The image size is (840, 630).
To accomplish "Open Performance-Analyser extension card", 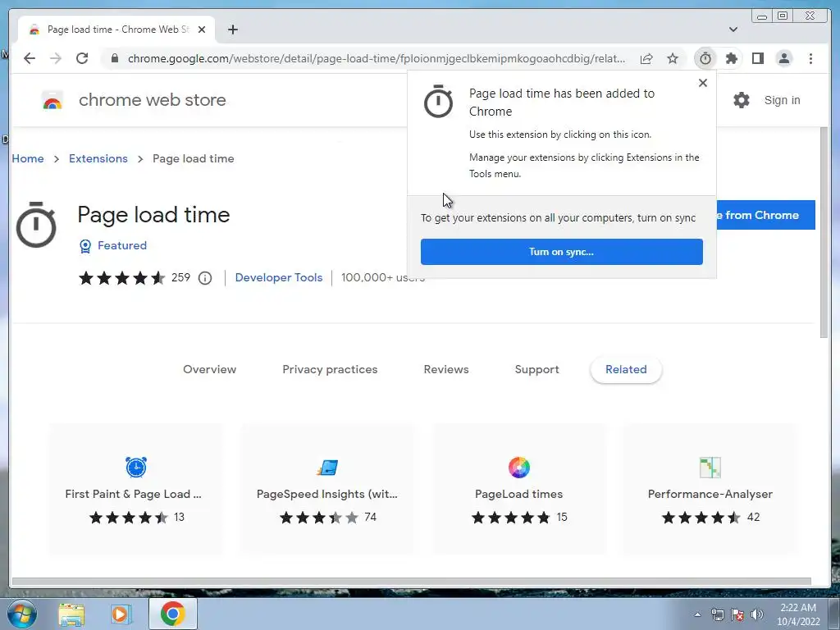I will [710, 489].
